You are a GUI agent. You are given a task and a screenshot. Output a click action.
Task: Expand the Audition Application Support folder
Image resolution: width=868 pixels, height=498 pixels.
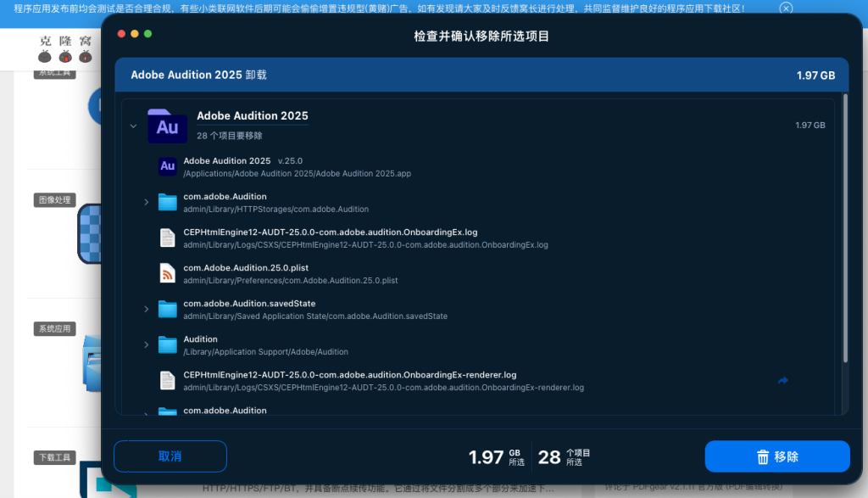[146, 344]
